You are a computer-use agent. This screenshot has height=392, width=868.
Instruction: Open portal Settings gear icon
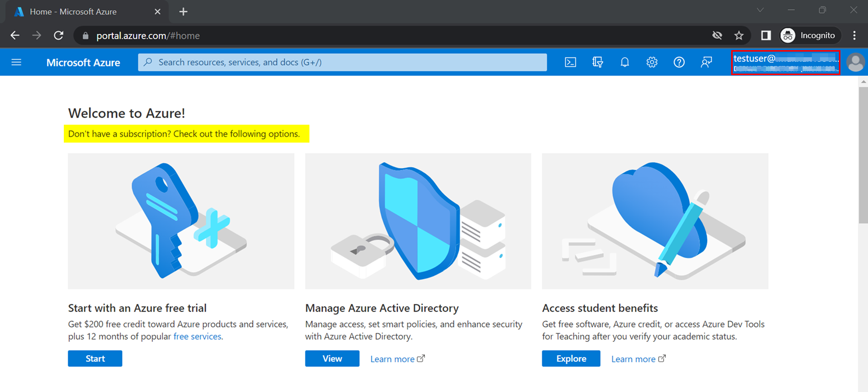pyautogui.click(x=652, y=62)
